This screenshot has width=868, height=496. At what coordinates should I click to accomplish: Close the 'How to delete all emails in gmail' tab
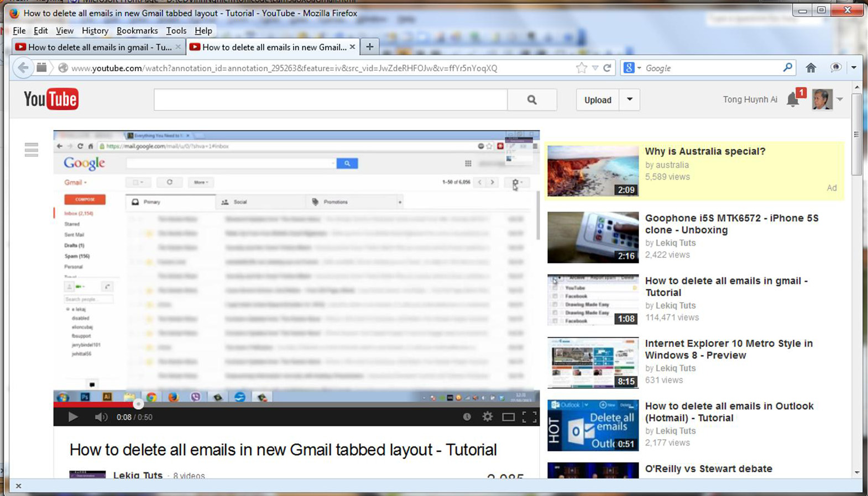click(x=177, y=47)
